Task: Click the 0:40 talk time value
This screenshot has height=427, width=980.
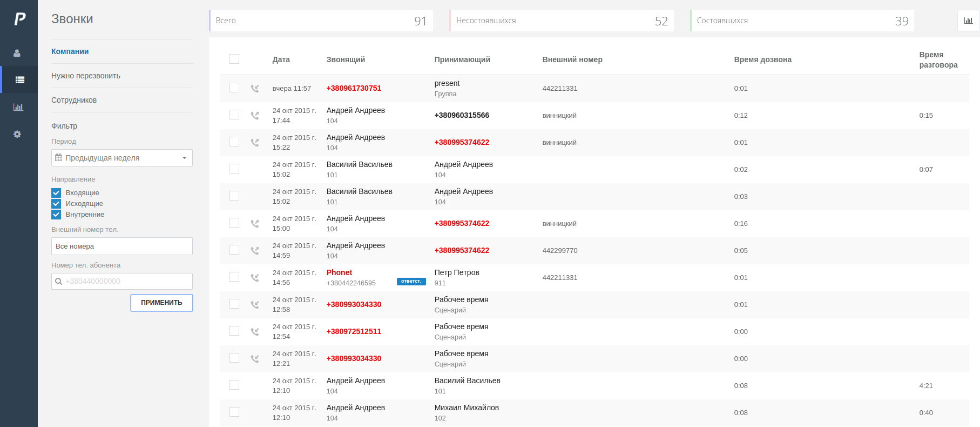Action: (926, 412)
